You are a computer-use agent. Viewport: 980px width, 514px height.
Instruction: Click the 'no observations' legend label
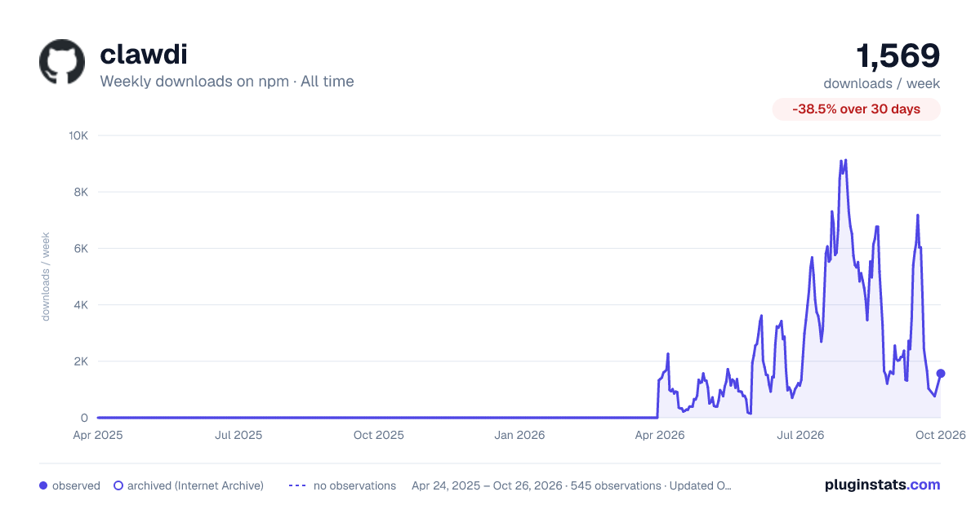tap(354, 485)
